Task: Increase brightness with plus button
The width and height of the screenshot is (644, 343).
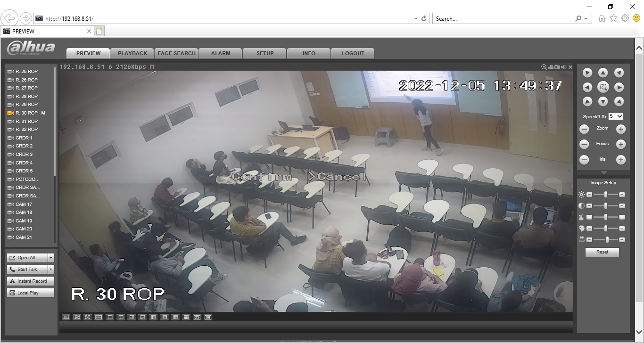Action: [x=622, y=195]
